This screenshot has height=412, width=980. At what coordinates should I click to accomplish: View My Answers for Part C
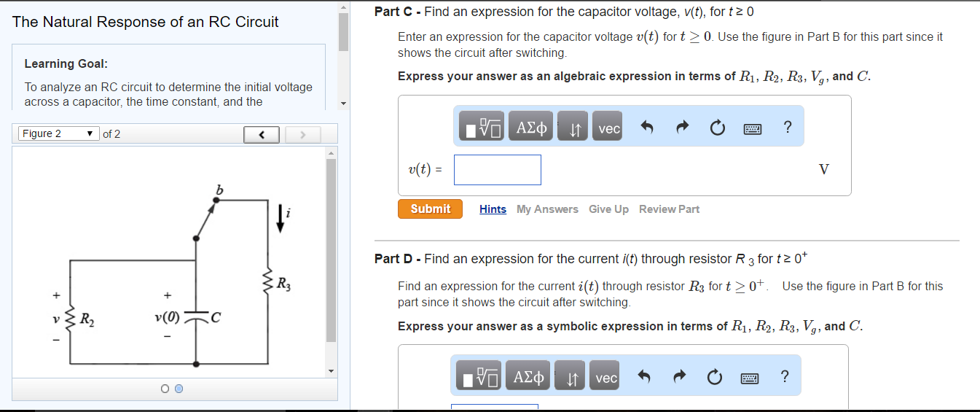coord(547,209)
